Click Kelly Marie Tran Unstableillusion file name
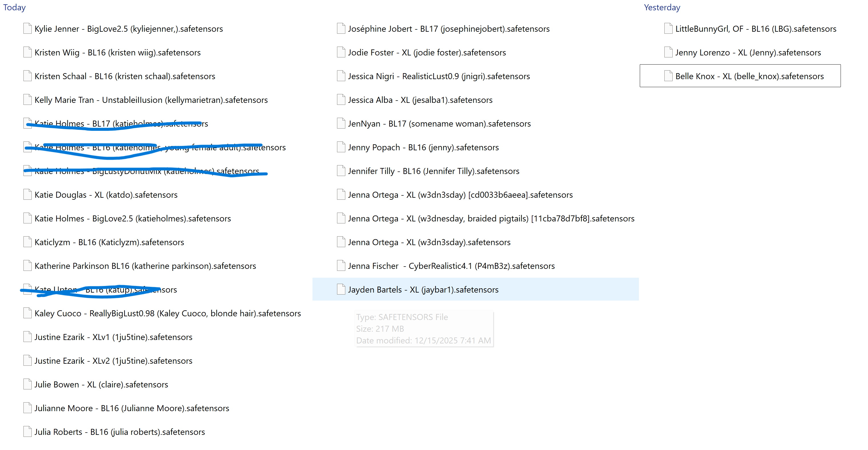 (x=151, y=100)
